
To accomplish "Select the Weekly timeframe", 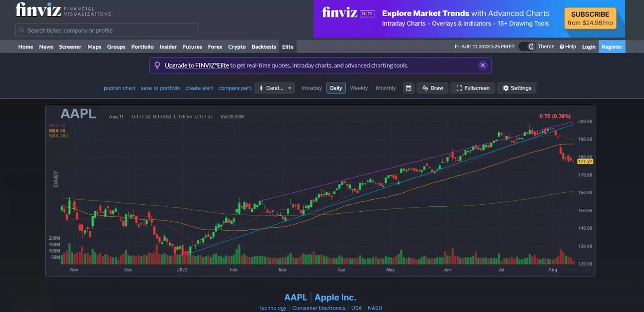I will 359,88.
